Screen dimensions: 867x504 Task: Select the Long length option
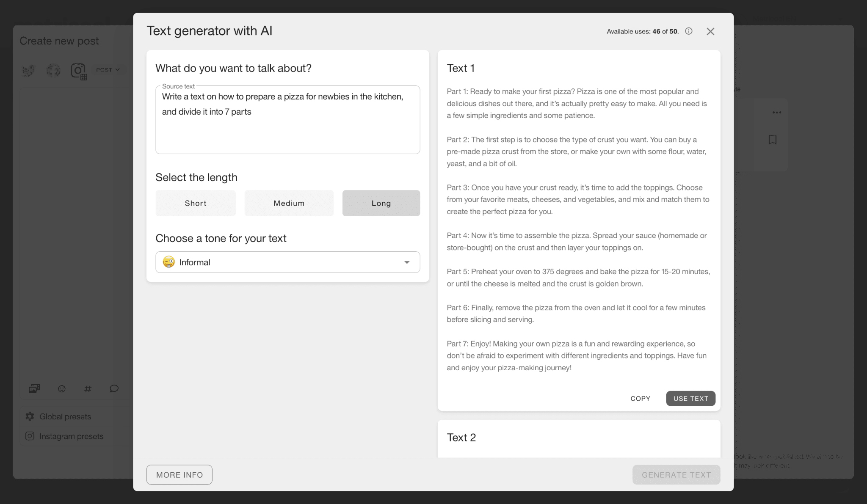tap(381, 203)
